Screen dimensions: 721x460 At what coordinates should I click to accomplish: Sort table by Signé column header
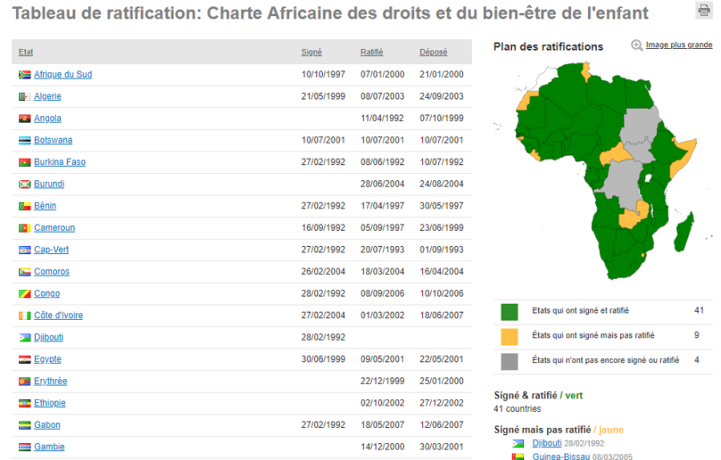pos(311,52)
